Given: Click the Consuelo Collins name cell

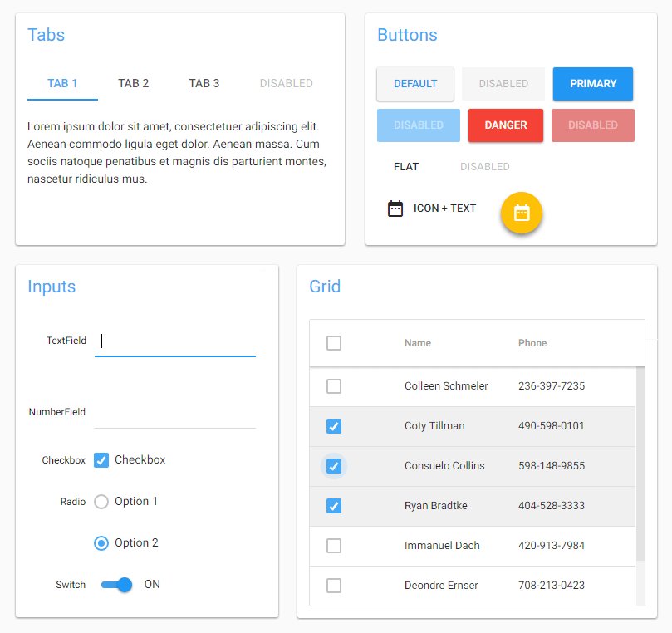Looking at the screenshot, I should pos(444,466).
